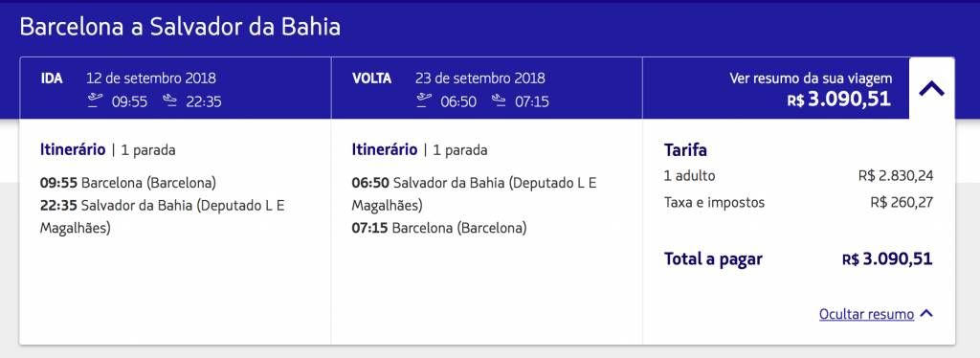Click the VOLTA departure takeoff plane icon
The image size is (980, 358).
pyautogui.click(x=424, y=101)
